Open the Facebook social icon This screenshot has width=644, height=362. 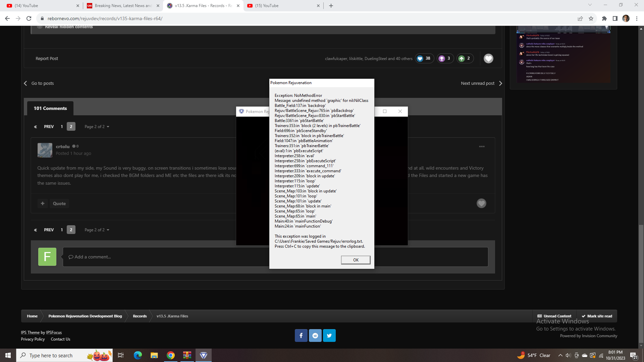point(301,336)
